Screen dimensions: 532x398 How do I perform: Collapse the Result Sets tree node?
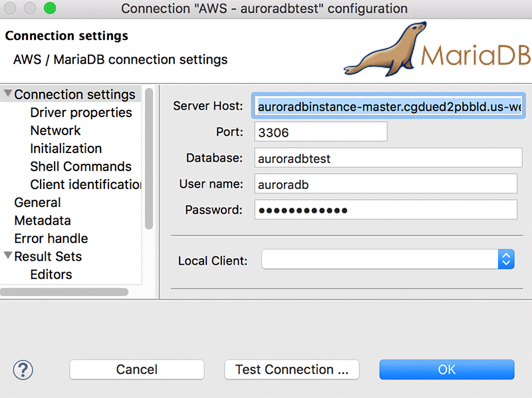[8, 256]
